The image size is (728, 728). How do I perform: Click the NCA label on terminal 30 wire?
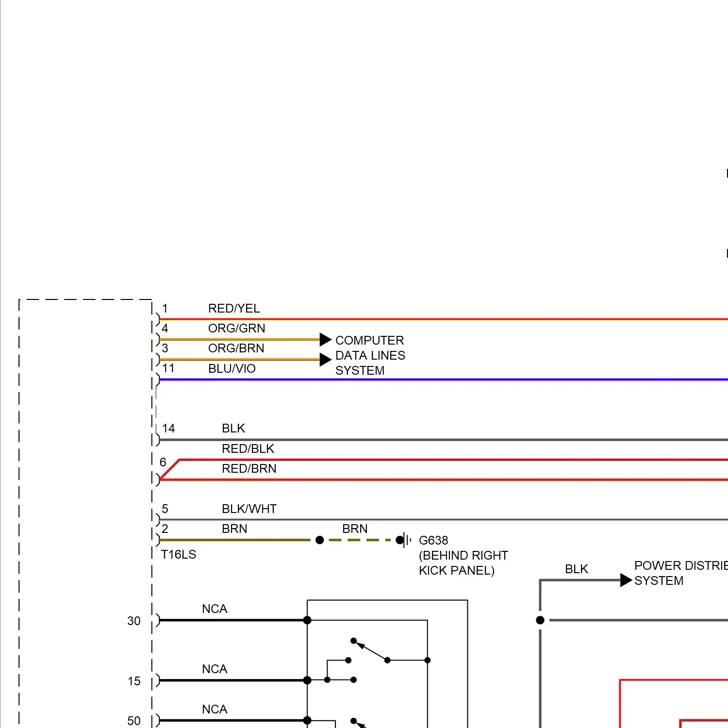coord(215,609)
